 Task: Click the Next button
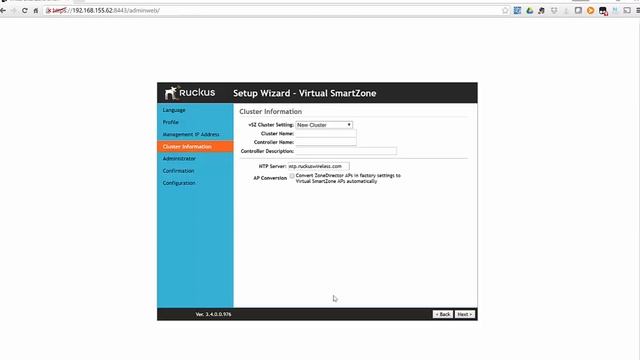pyautogui.click(x=465, y=314)
